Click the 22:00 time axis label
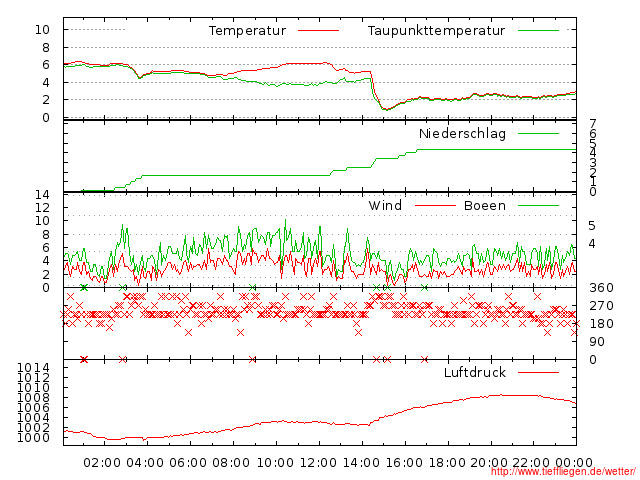The height and width of the screenshot is (480, 640). pos(531,463)
